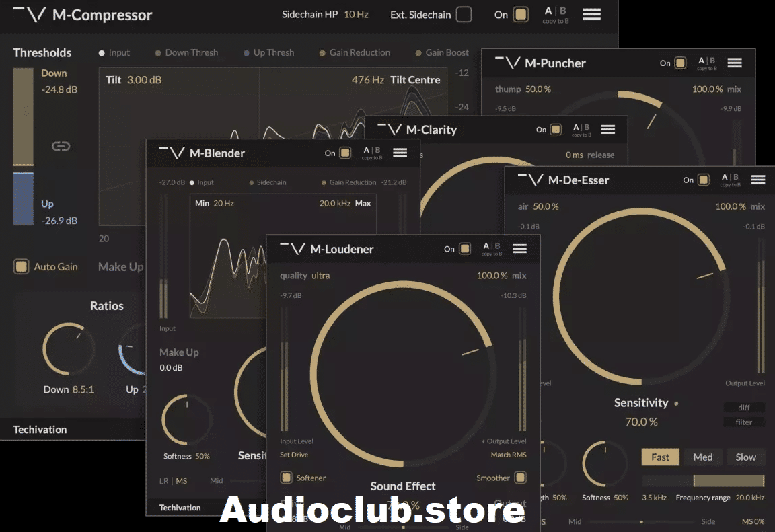Click the M-Compressor logo icon
Image resolution: width=775 pixels, height=532 pixels.
(x=30, y=14)
